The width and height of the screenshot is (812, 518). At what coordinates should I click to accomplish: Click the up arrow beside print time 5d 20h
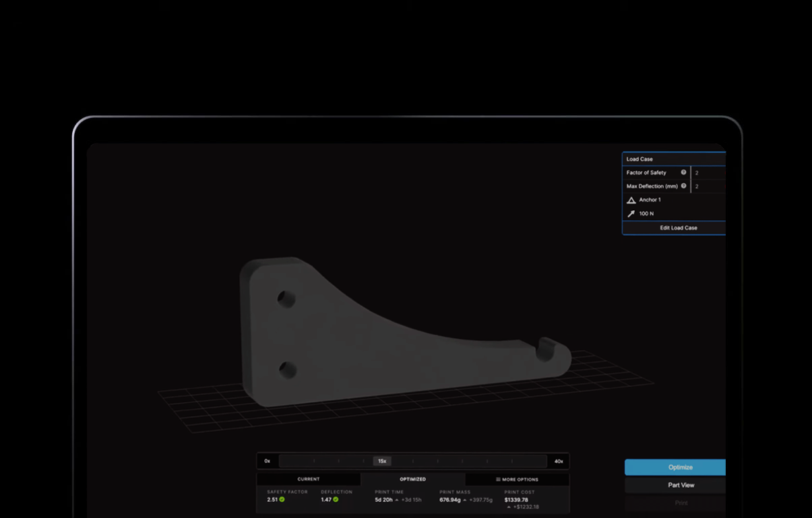point(397,500)
